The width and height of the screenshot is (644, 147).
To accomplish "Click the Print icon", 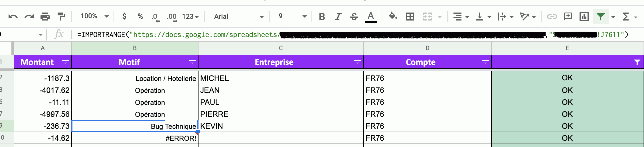I will coord(45,17).
